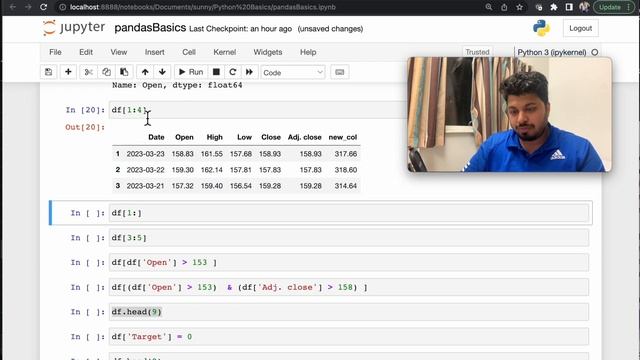This screenshot has height=360, width=640.
Task: Save notebook with the floppy disk icon
Action: pos(49,72)
